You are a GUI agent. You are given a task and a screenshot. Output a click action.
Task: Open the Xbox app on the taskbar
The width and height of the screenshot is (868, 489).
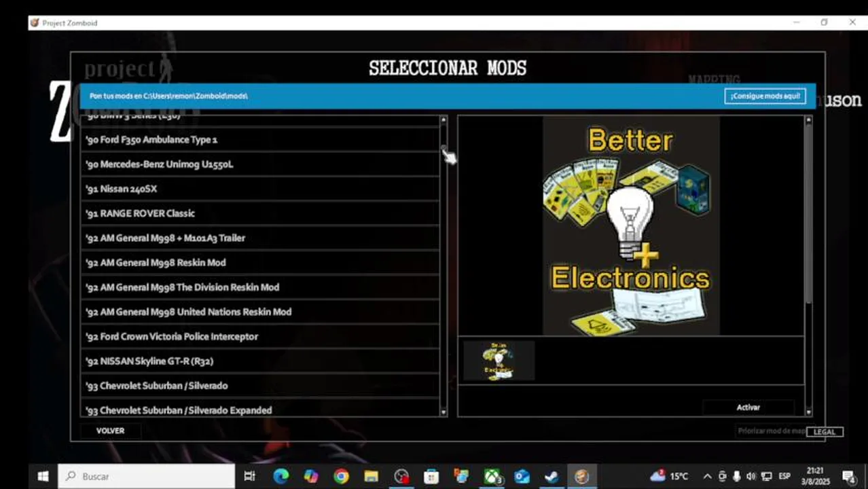492,476
